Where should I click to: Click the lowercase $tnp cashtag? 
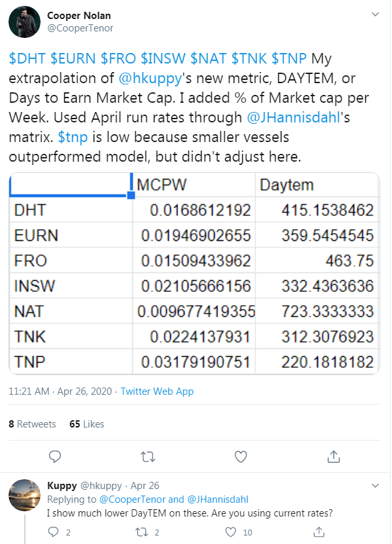pos(73,137)
